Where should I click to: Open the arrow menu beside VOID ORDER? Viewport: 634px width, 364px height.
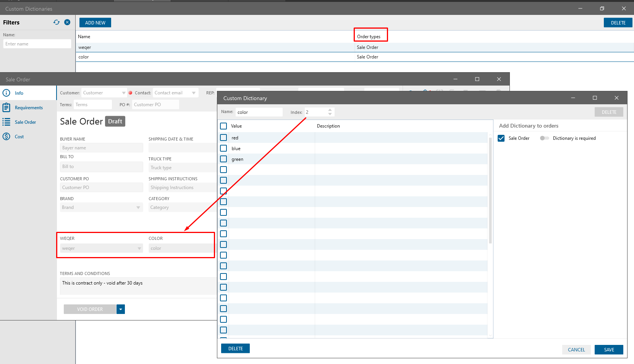click(121, 309)
